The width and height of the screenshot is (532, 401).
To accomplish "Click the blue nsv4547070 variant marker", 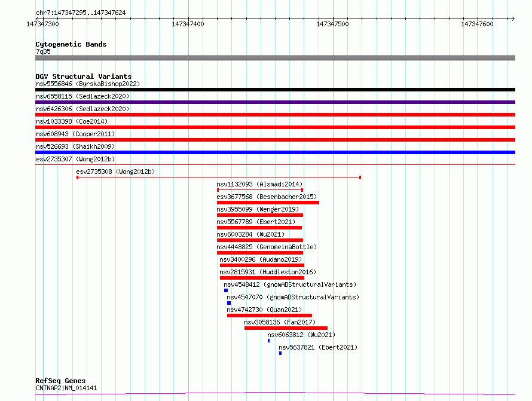I will click(x=229, y=303).
